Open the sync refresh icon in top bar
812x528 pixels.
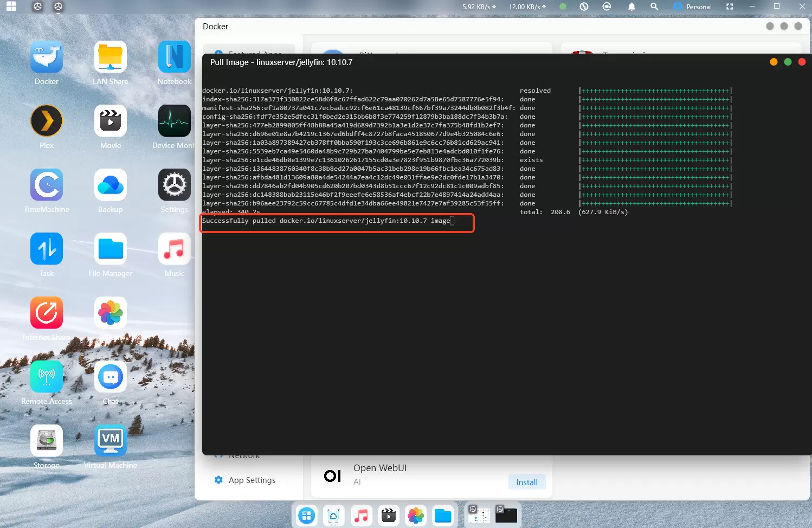[x=607, y=7]
